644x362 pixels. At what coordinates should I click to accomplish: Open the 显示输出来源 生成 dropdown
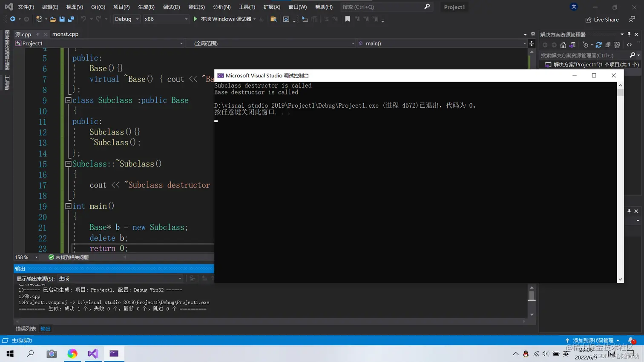point(121,279)
